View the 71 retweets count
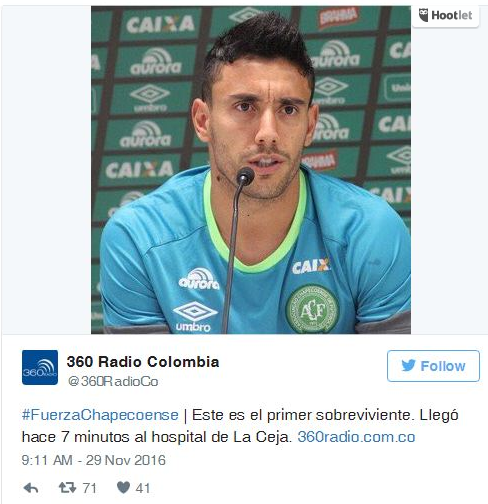The height and width of the screenshot is (504, 488). [x=89, y=488]
